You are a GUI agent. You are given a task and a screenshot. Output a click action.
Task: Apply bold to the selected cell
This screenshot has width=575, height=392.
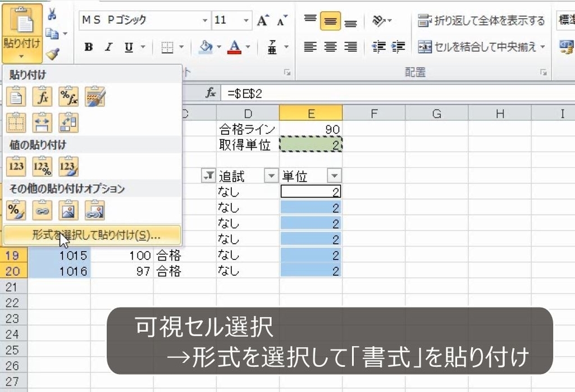click(88, 47)
